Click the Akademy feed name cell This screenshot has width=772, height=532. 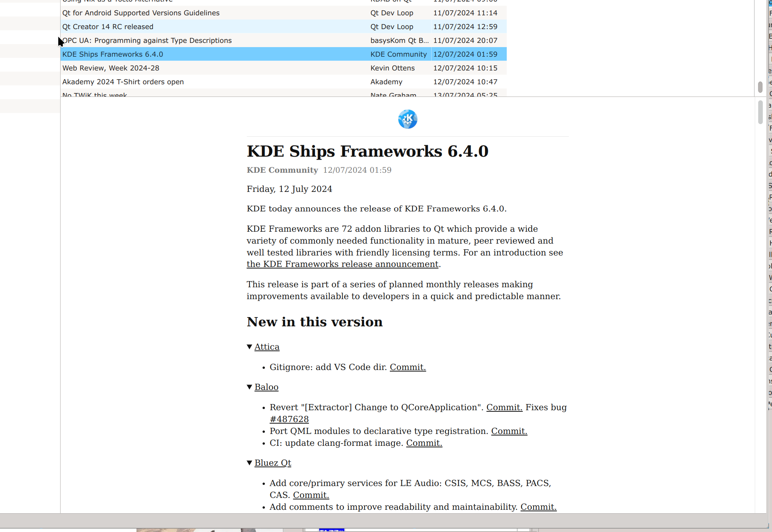pos(399,82)
